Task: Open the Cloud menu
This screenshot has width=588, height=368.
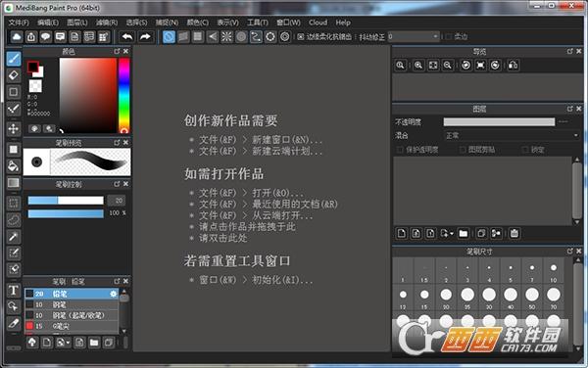Action: 318,23
